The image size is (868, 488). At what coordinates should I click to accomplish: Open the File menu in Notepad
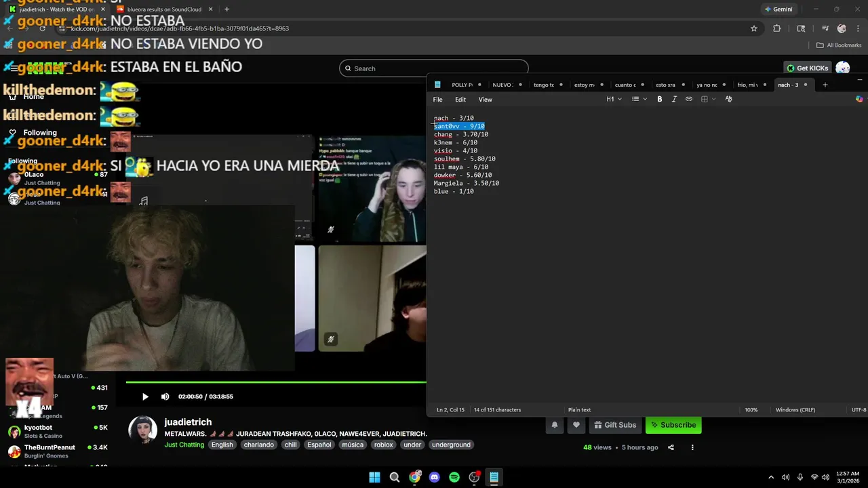438,100
